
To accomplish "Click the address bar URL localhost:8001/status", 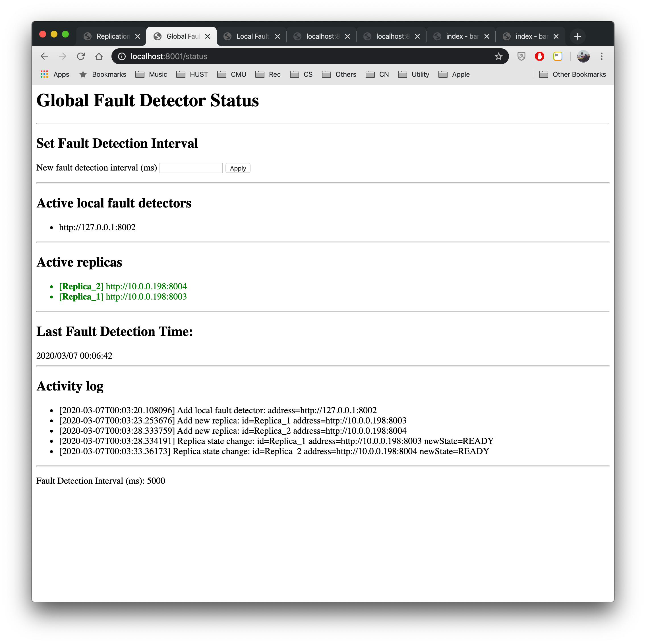I will coord(169,57).
